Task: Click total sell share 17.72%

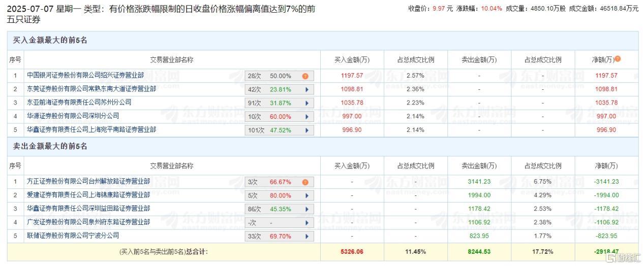Action: pyautogui.click(x=543, y=251)
